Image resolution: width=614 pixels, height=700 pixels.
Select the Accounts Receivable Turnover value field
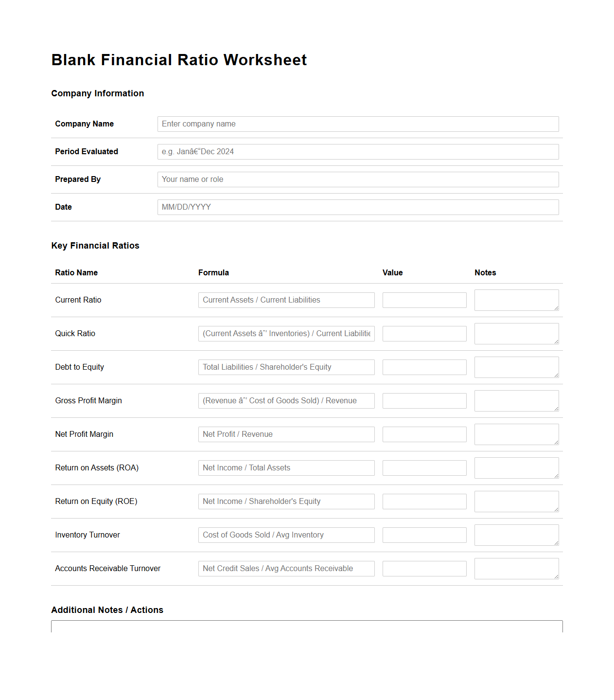[424, 568]
